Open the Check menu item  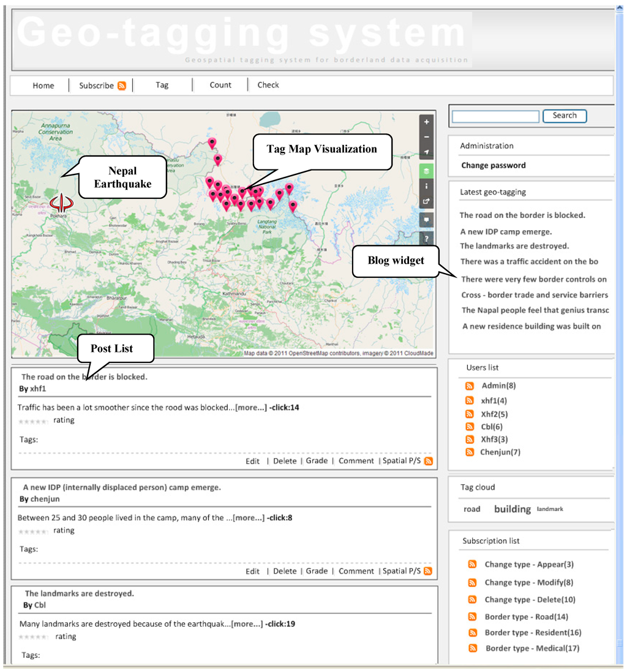point(268,85)
